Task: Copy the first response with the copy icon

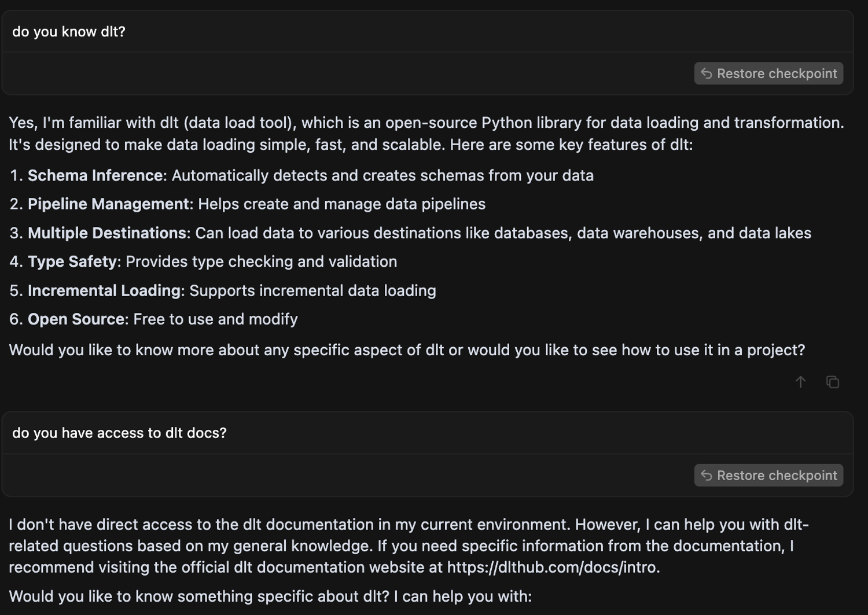Action: point(833,382)
